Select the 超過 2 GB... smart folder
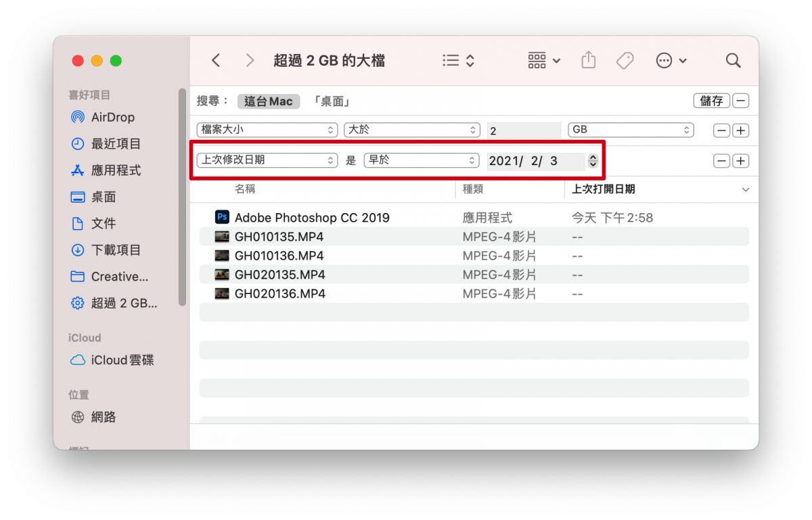 pos(114,304)
